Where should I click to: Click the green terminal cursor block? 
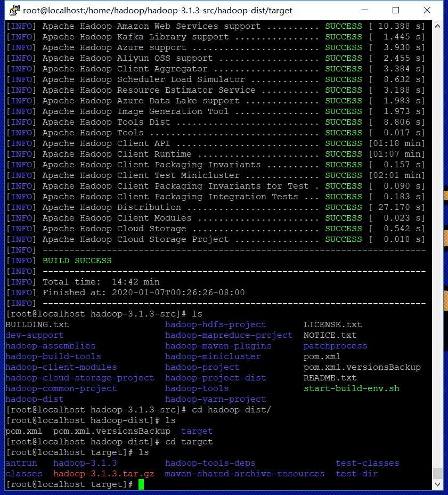point(141,484)
